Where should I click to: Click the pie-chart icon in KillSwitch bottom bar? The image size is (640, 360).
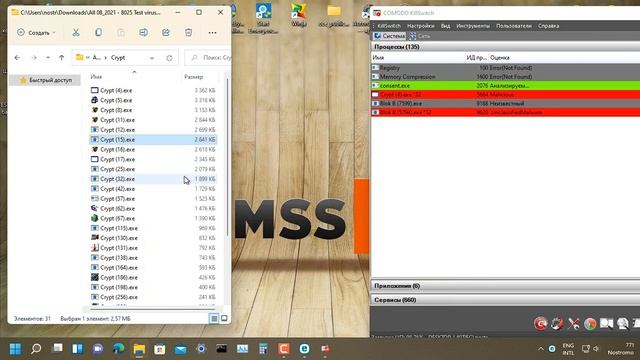click(x=590, y=323)
